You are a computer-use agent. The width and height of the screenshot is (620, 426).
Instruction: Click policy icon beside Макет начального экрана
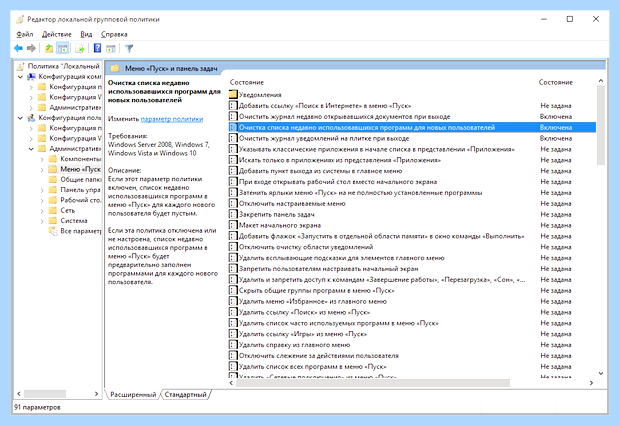[233, 225]
